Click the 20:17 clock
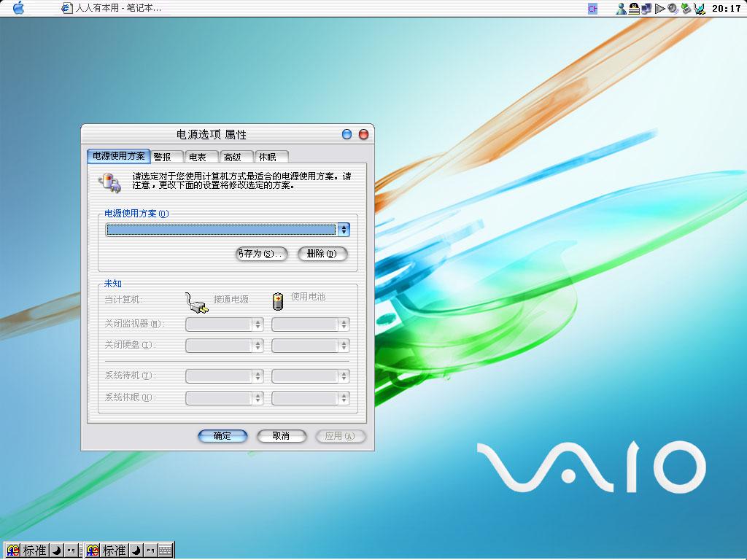 click(726, 9)
